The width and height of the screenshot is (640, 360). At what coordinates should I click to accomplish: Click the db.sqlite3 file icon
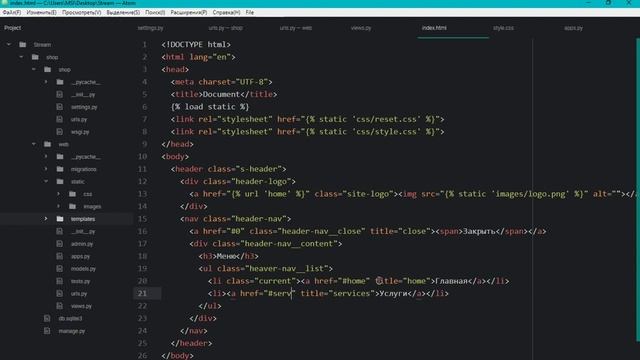click(x=47, y=318)
